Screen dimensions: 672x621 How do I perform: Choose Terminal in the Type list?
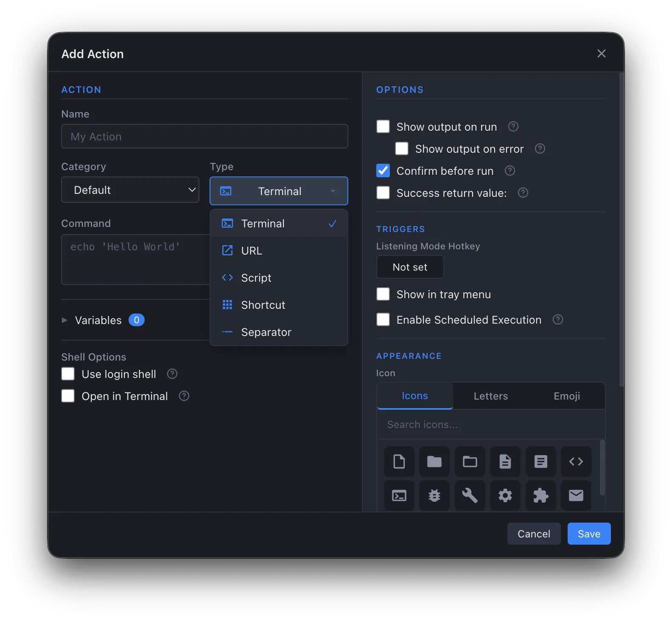(279, 224)
